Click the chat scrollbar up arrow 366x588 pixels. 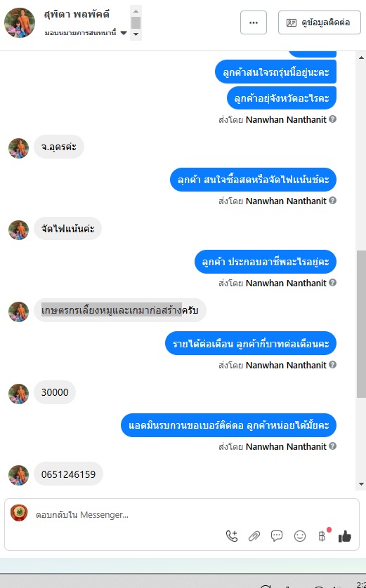coord(361,58)
